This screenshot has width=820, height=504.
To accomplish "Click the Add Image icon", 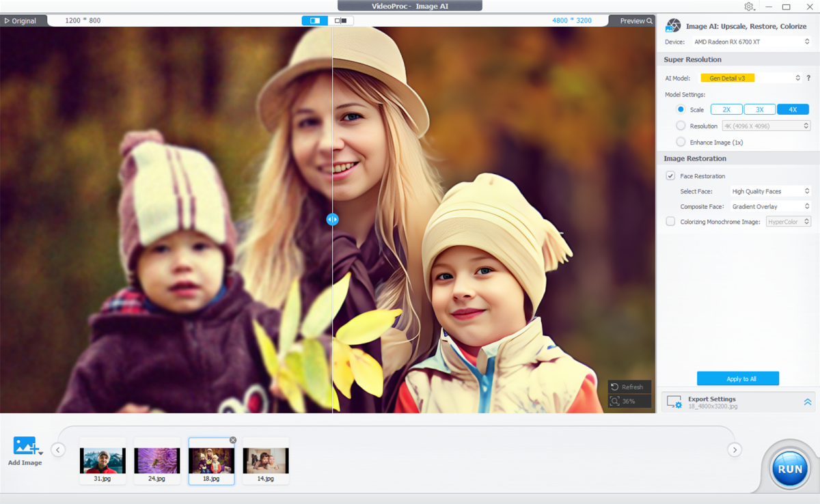I will click(x=25, y=447).
